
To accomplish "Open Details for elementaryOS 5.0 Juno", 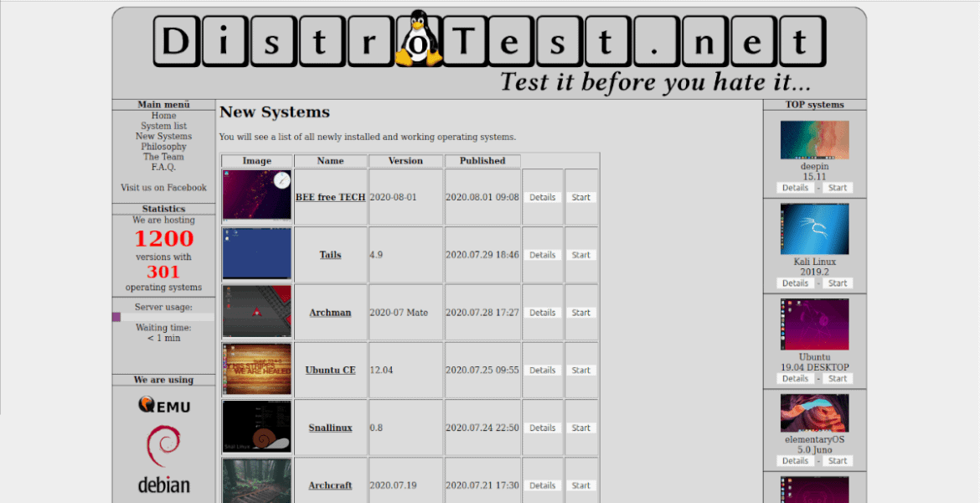I will [795, 460].
